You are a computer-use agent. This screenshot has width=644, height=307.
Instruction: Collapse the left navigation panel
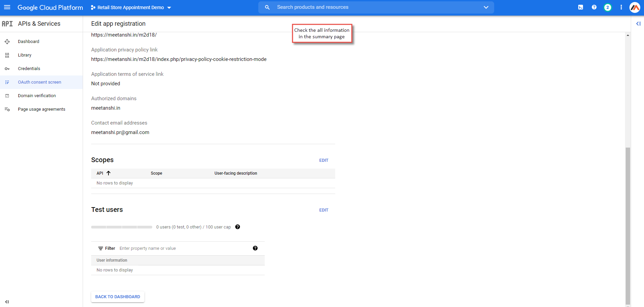click(7, 302)
